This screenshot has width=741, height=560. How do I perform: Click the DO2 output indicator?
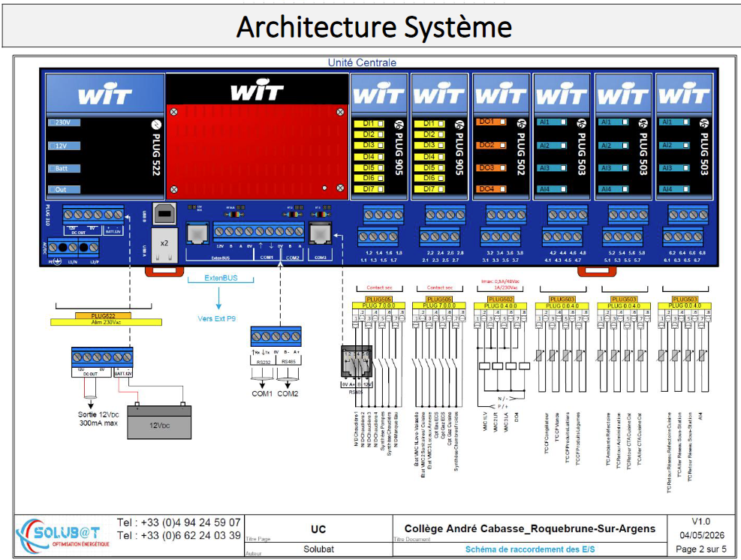(491, 145)
